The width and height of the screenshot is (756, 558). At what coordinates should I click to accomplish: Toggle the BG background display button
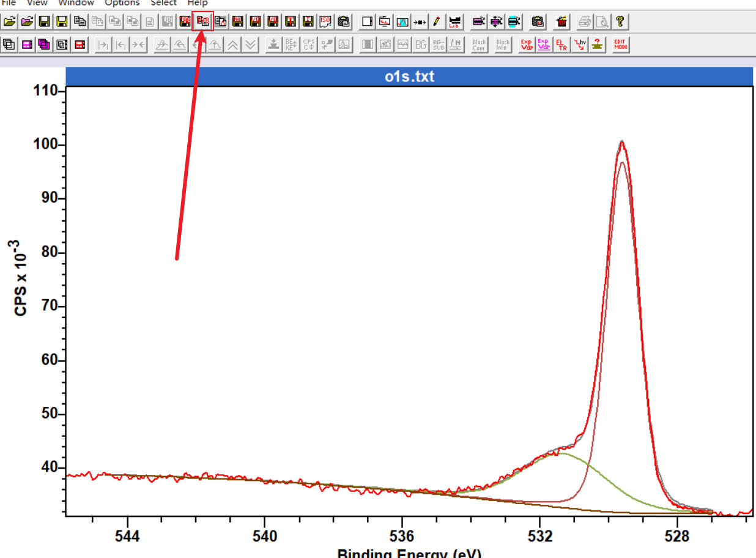coord(421,45)
